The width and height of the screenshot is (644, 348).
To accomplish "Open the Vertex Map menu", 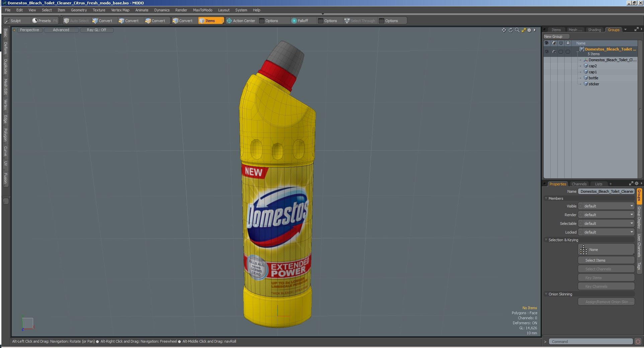I will coord(120,10).
